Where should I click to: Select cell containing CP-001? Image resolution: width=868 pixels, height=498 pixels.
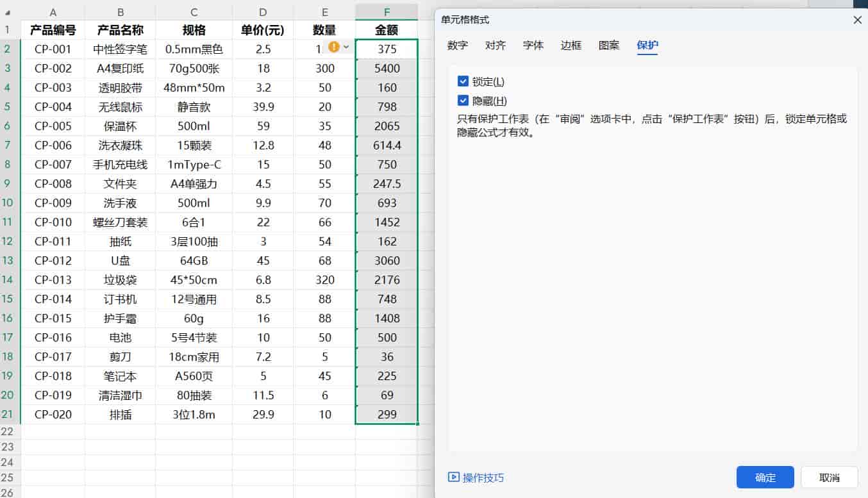(53, 49)
